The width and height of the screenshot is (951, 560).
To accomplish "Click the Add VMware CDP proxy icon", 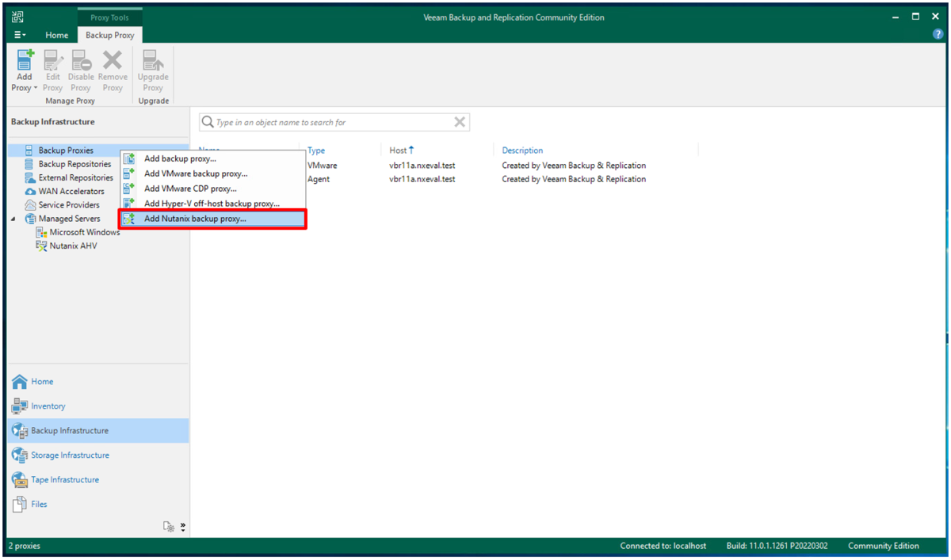I will 129,189.
